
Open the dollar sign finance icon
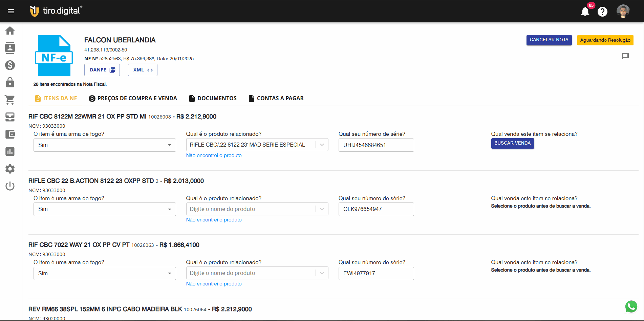10,65
